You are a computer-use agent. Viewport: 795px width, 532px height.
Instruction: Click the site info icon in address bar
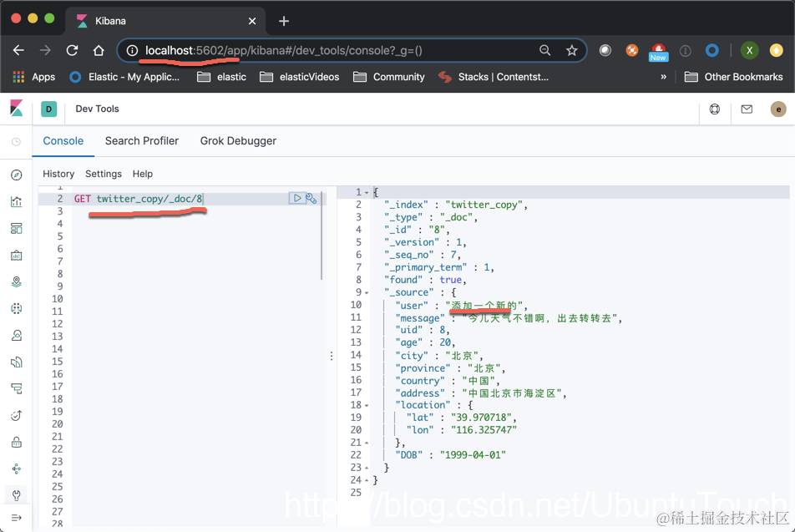(x=132, y=50)
